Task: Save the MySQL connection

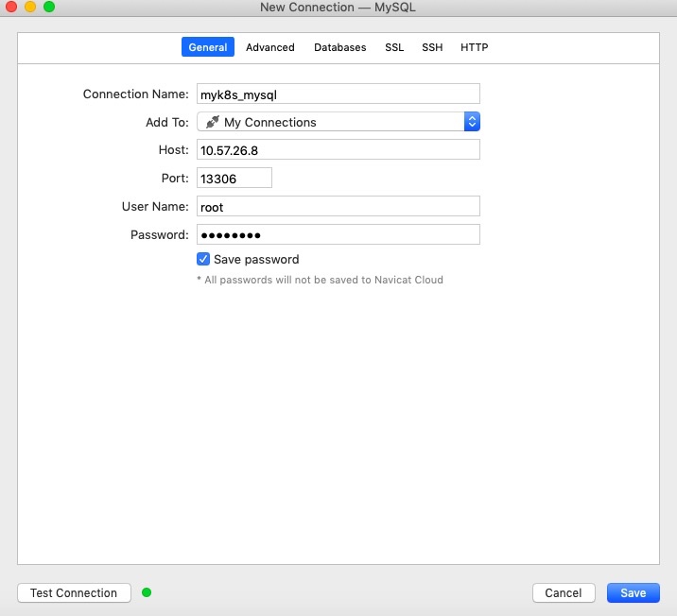Action: point(633,592)
